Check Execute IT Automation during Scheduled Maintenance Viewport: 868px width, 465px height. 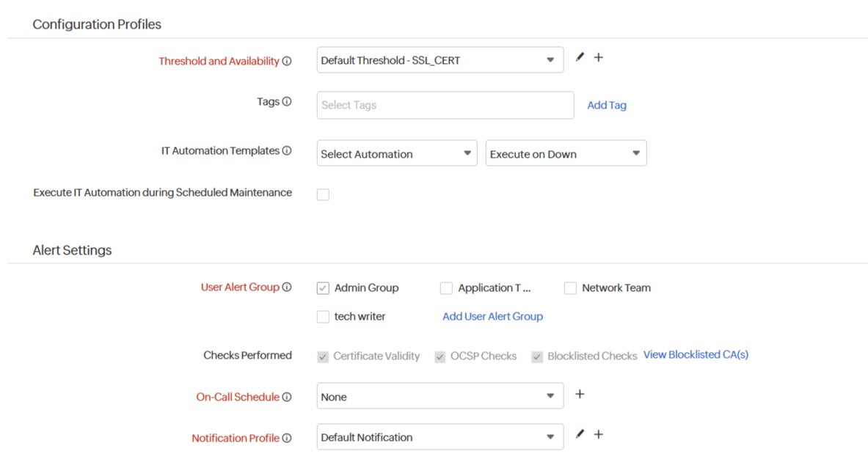coord(323,194)
